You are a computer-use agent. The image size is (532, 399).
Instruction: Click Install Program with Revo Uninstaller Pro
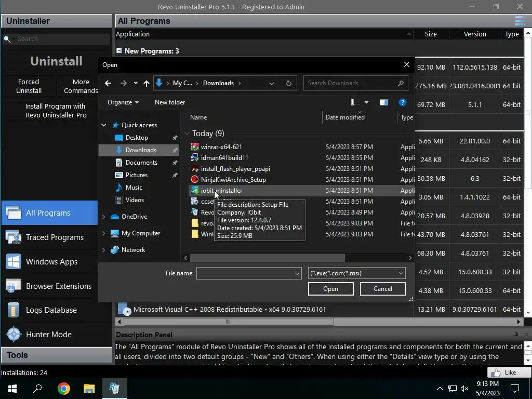click(56, 111)
